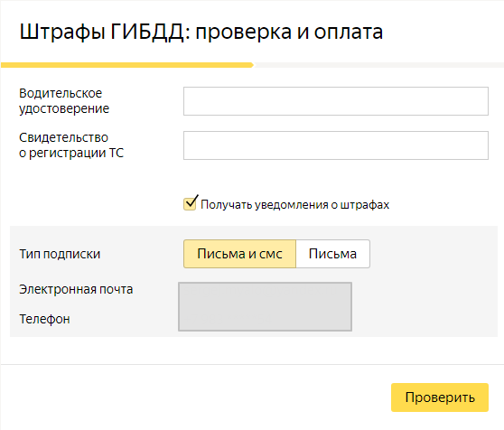Select the Письма и смс option
The width and height of the screenshot is (504, 430).
pos(239,254)
